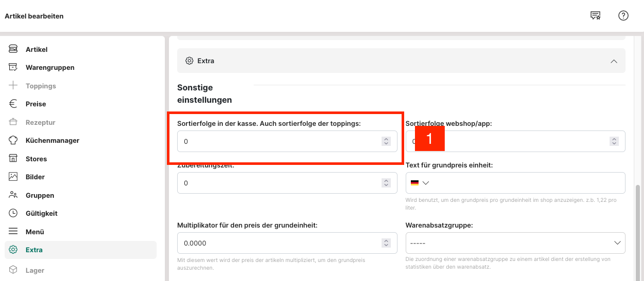Collapse the Extra section chevron

614,61
